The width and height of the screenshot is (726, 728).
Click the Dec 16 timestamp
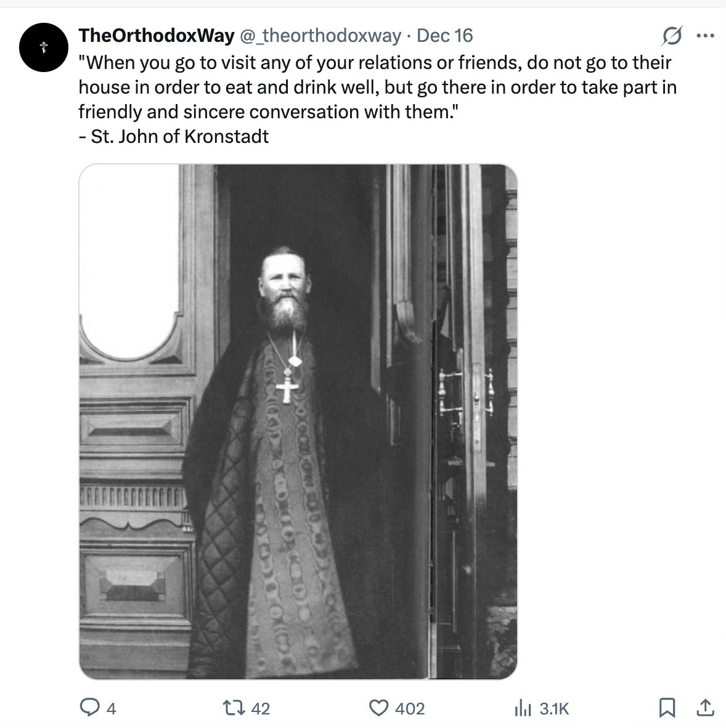[x=444, y=36]
